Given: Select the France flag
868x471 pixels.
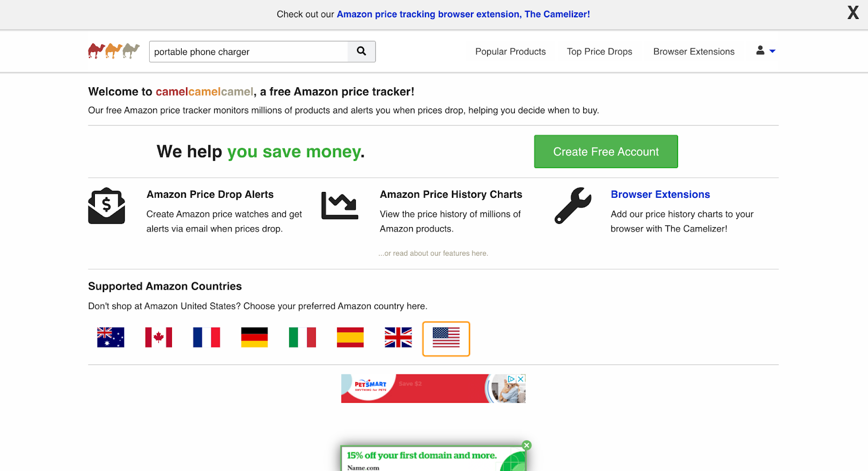Looking at the screenshot, I should pos(206,337).
